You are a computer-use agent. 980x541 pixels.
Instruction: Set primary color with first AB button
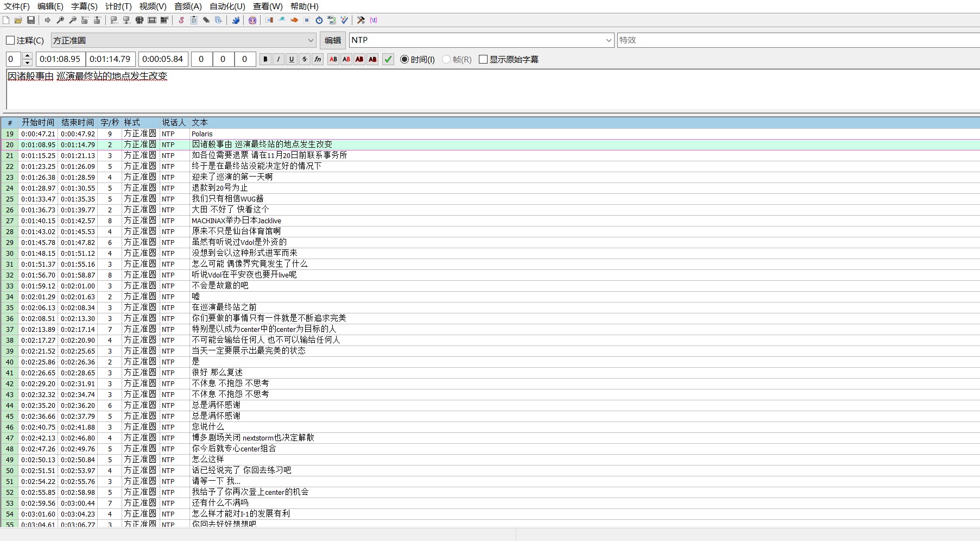click(333, 59)
